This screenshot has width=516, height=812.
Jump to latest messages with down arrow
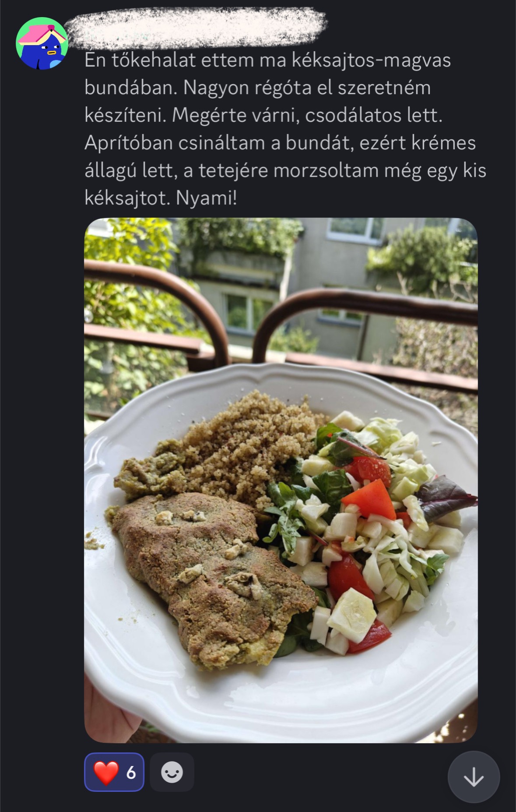tap(474, 777)
